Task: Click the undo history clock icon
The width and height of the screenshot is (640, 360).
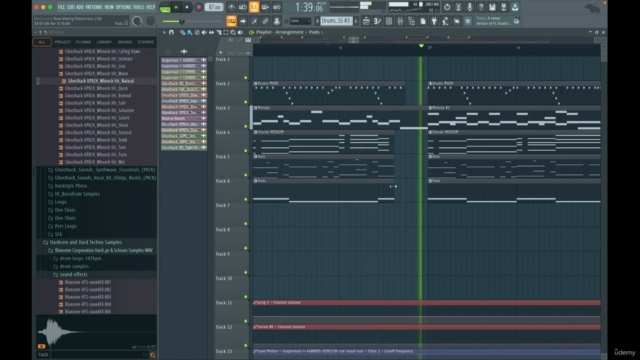Action: click(447, 7)
